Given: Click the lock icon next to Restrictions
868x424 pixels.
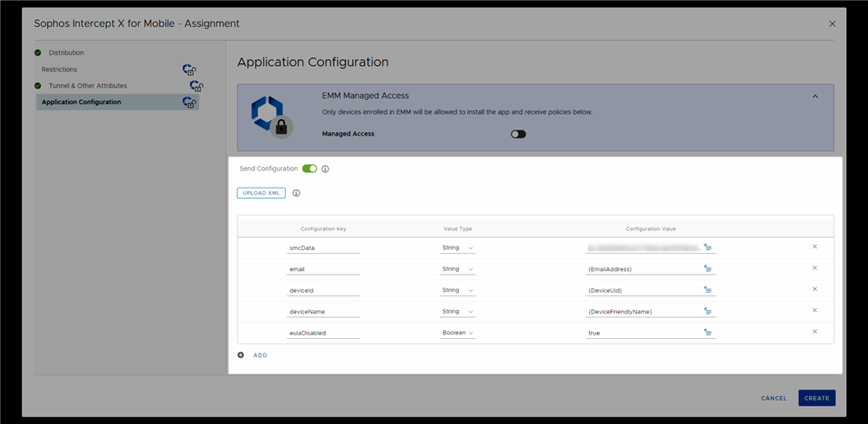Looking at the screenshot, I should point(189,70).
